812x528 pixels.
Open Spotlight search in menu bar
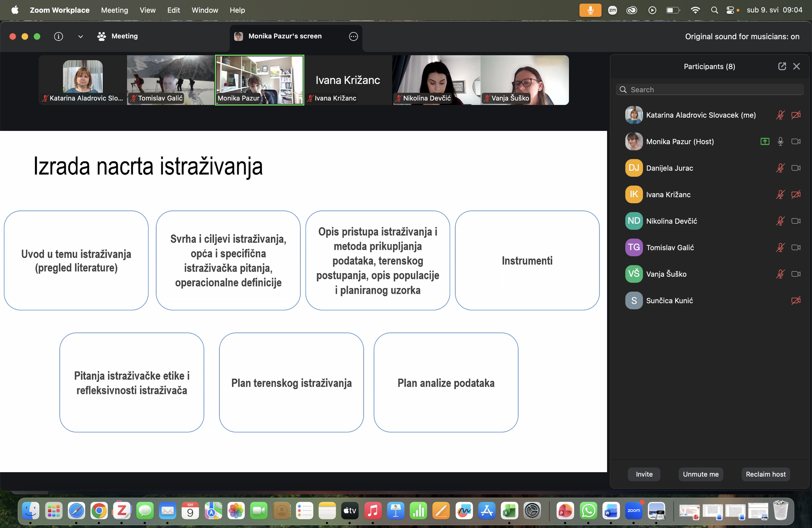coord(715,10)
